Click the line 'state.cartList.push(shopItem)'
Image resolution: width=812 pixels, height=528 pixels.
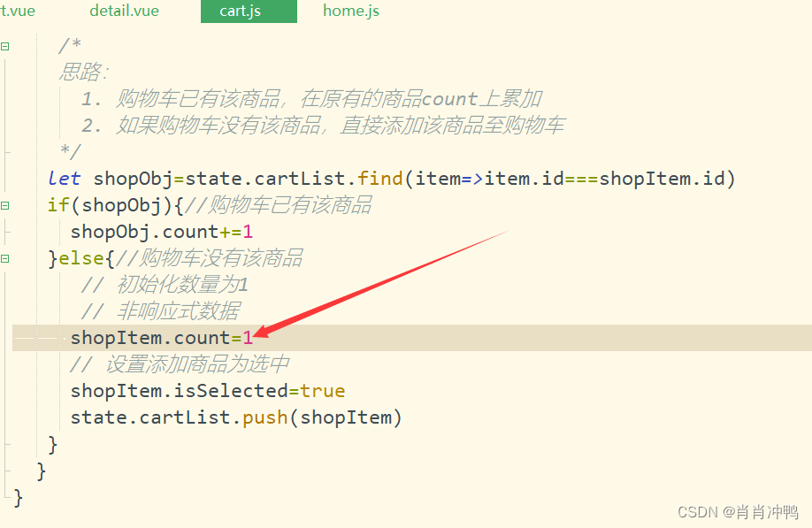pos(236,417)
